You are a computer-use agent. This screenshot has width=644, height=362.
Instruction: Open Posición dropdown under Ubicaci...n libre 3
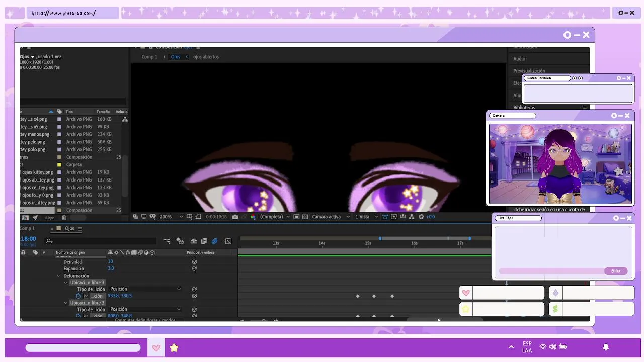145,289
